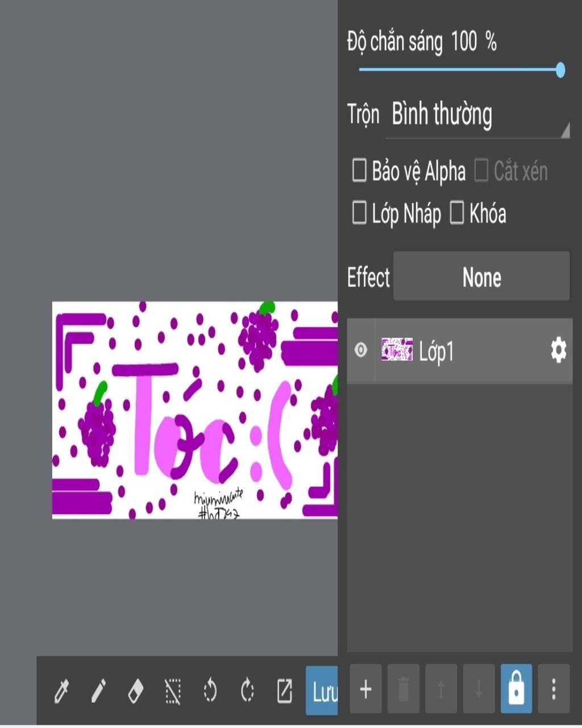Screen dimensions: 582x728
Task: Select the Lớp1 layer thumbnail
Action: tap(397, 350)
